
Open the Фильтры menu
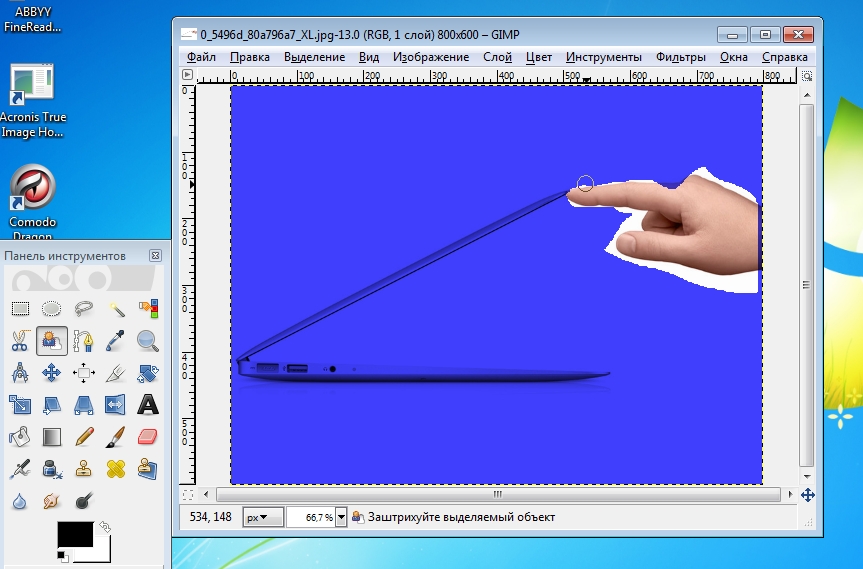(x=681, y=57)
